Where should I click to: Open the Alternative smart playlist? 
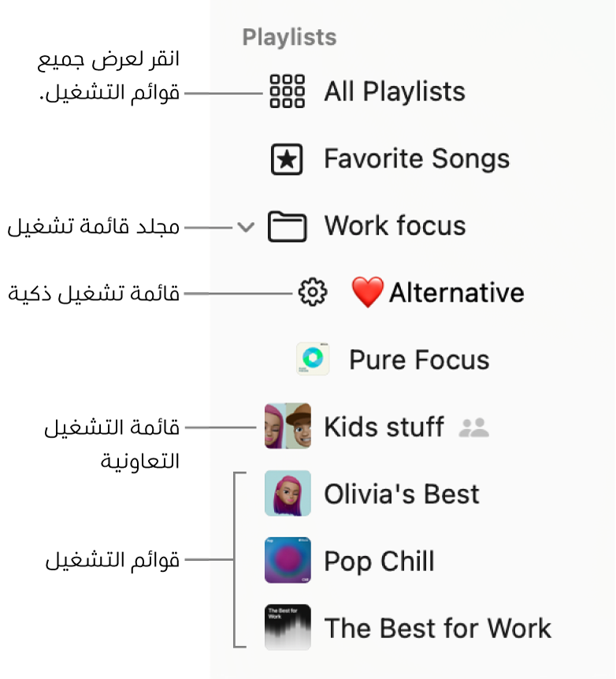(457, 293)
